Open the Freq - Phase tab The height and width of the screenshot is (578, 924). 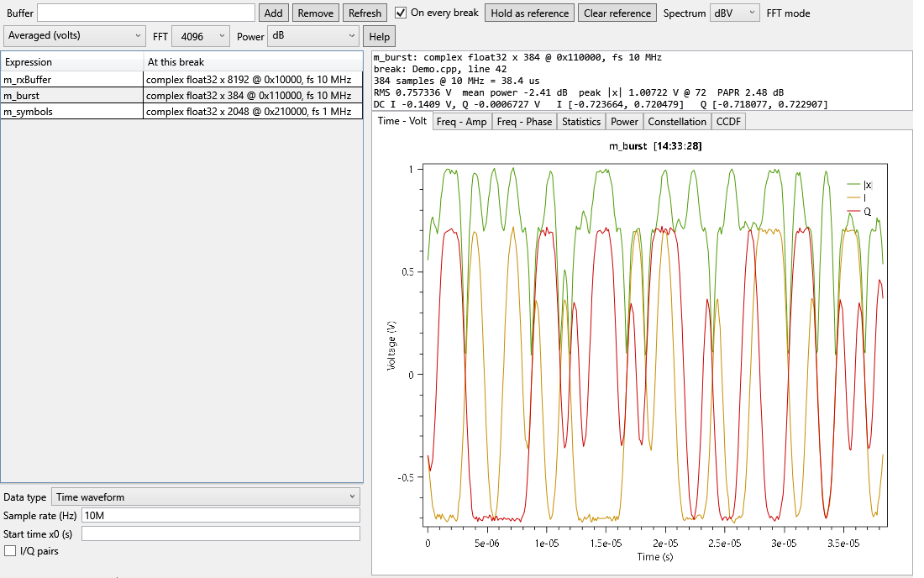pyautogui.click(x=524, y=121)
